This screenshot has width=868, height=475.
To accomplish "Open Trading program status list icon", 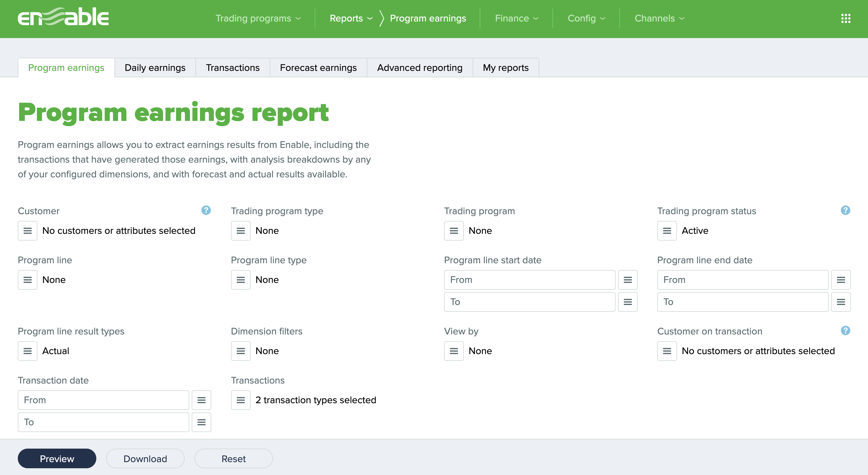I will click(x=667, y=230).
